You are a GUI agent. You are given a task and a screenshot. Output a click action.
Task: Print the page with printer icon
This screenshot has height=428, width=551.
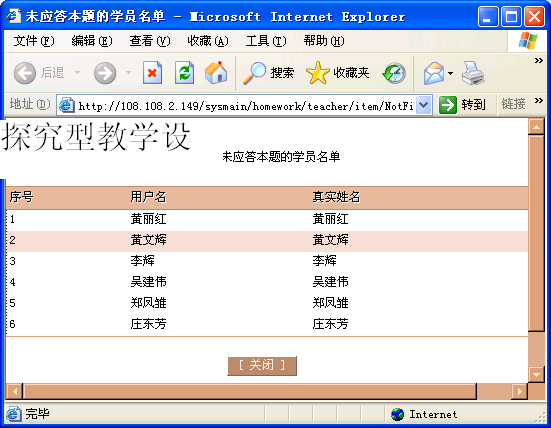[473, 73]
